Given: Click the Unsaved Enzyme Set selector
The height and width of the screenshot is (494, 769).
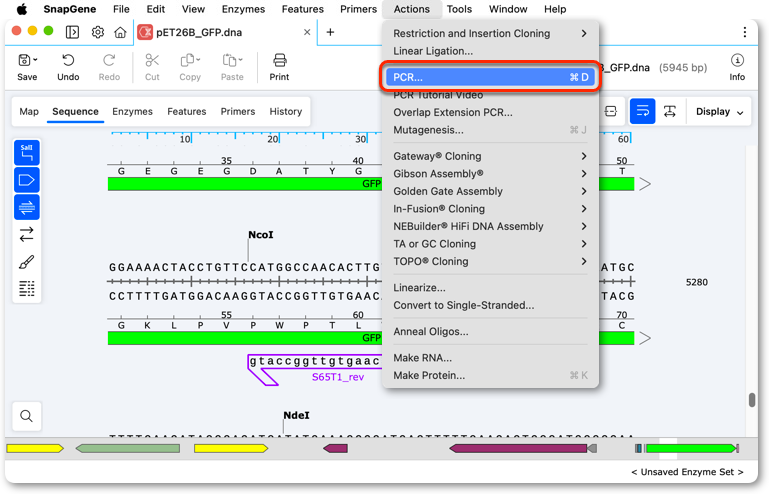Looking at the screenshot, I should coord(687,472).
